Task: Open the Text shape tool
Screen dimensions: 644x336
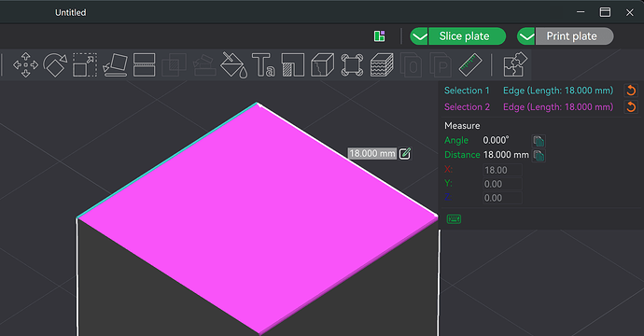Action: [x=263, y=65]
